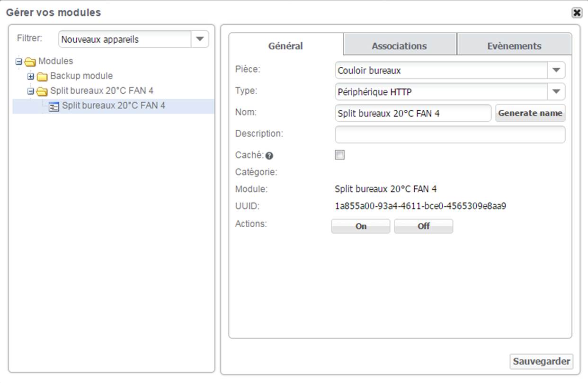Close the Gérer vos modules dialog
Image resolution: width=588 pixels, height=383 pixels.
click(577, 13)
